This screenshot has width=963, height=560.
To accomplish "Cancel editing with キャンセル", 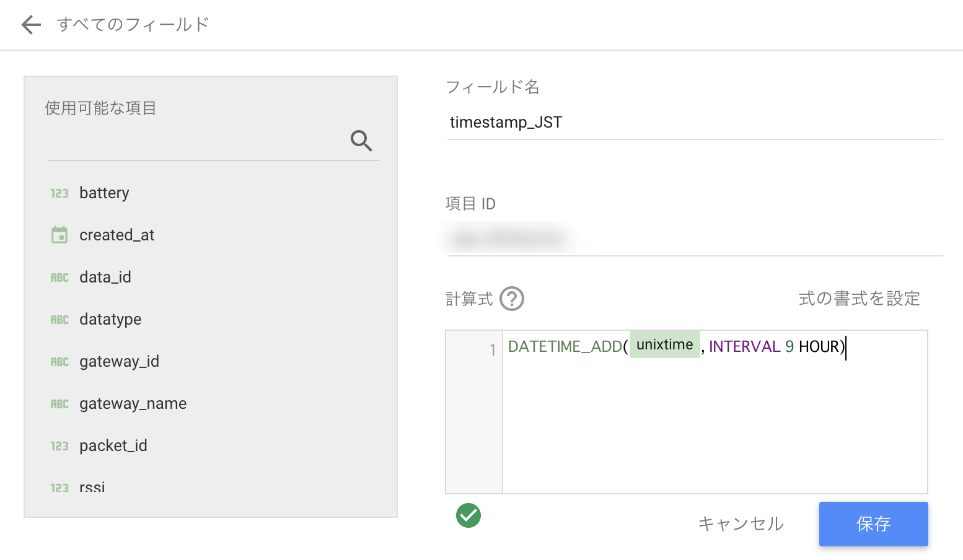I will (740, 524).
